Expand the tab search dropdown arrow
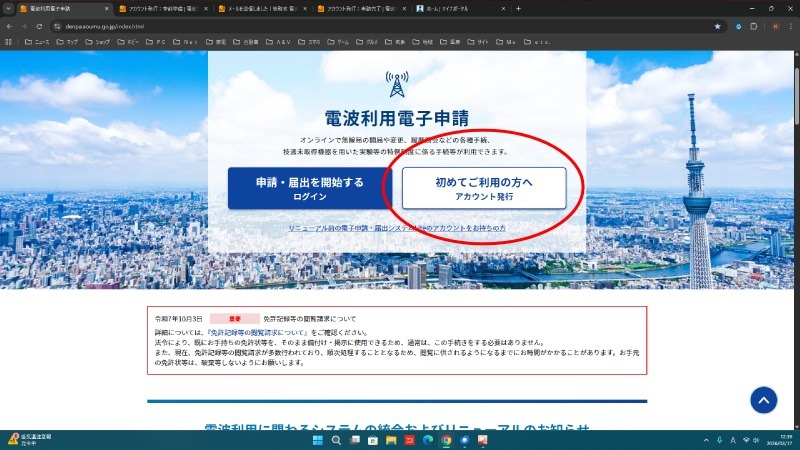The width and height of the screenshot is (800, 450). pyautogui.click(x=9, y=8)
